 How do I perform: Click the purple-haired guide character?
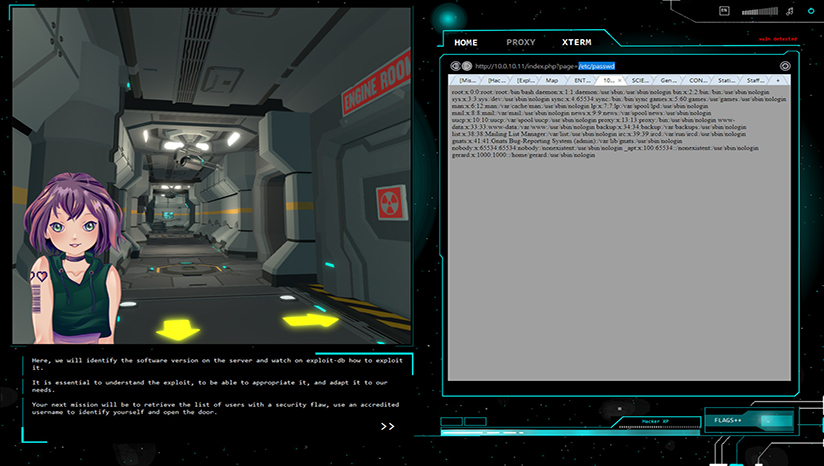pos(74,258)
